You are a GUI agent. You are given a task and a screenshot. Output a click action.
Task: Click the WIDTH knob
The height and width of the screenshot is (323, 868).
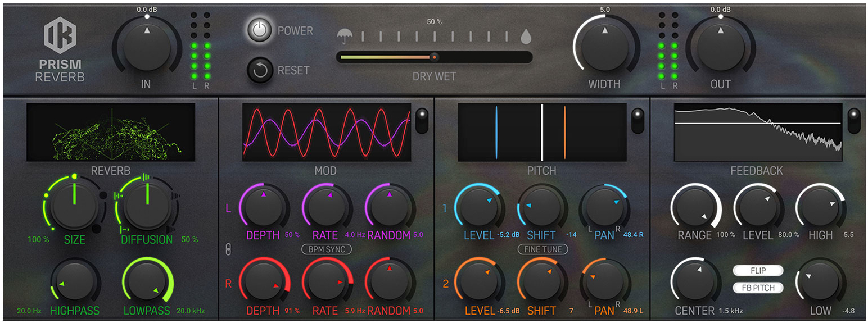[x=605, y=48]
